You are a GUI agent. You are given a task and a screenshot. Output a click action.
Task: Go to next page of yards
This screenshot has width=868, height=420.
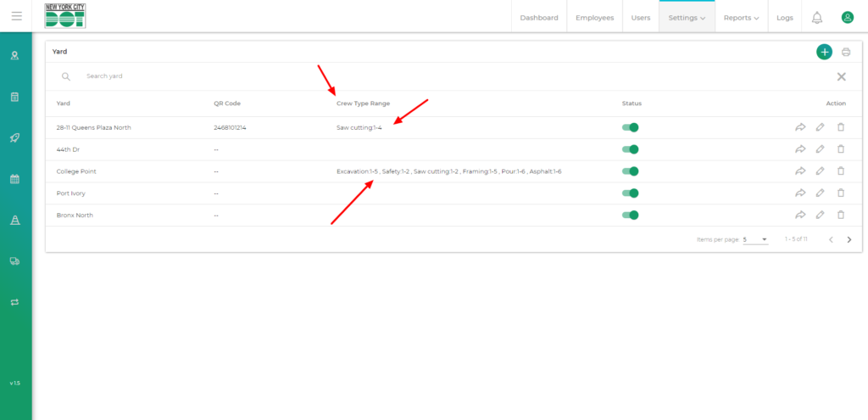[x=849, y=240]
